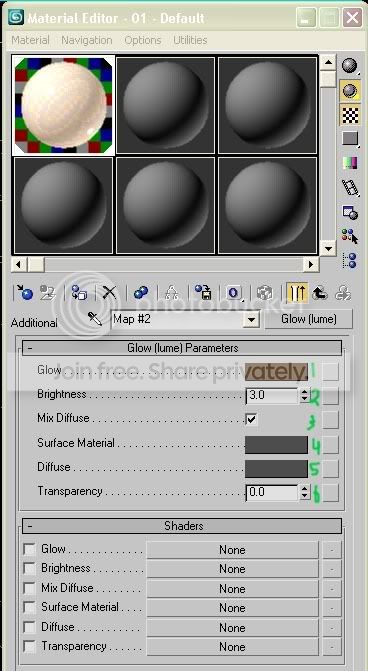Click the Make Unique icon
Screen dimensions: 368x671
coord(172,293)
